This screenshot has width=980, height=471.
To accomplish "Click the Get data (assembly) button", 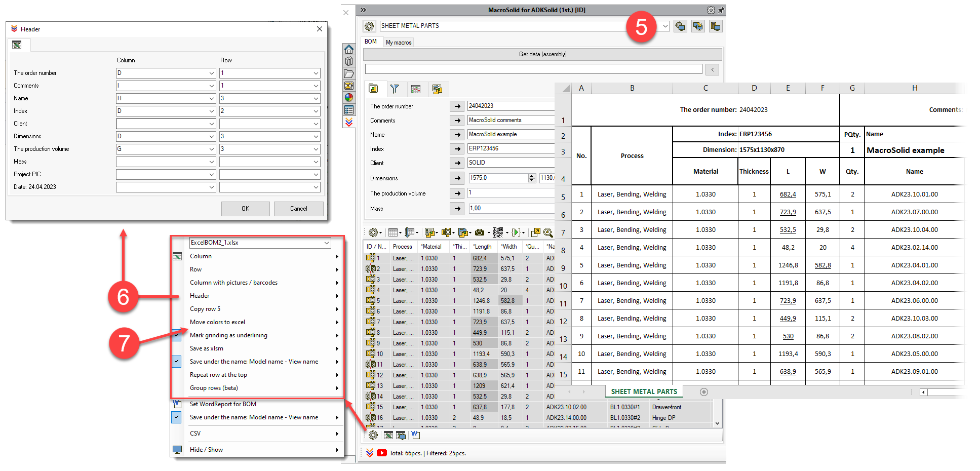I will 542,54.
